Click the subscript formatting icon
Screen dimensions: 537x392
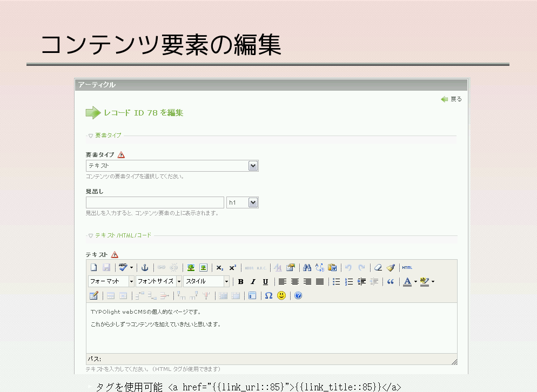coord(219,267)
